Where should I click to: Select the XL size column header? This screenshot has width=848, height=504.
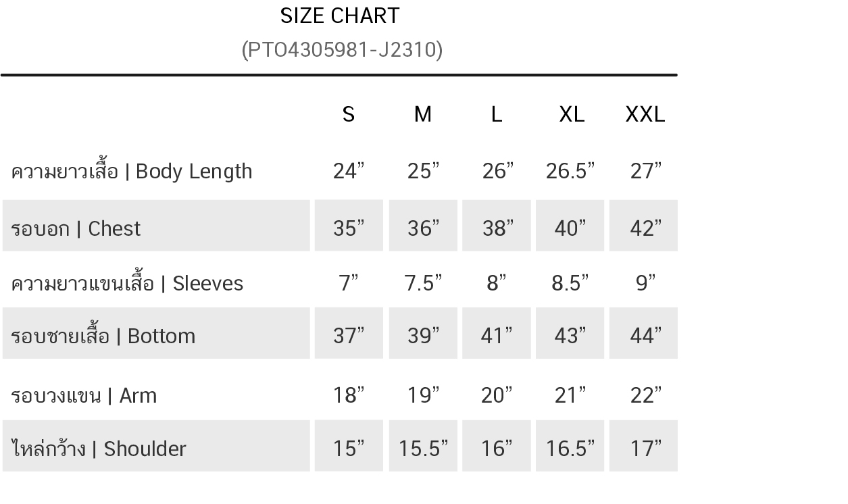pyautogui.click(x=572, y=114)
